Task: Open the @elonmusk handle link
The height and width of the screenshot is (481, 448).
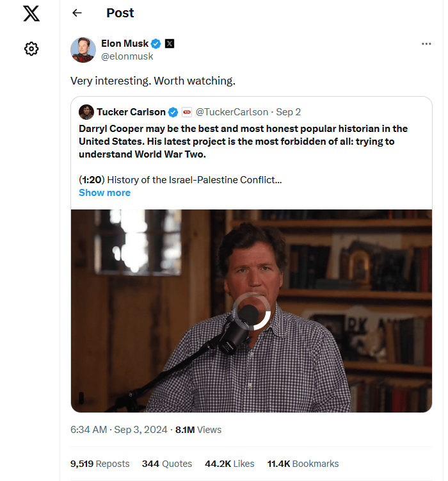Action: click(x=127, y=56)
